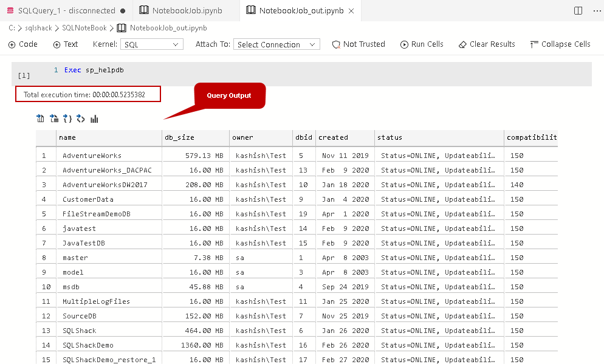Open the Kernel SQL dropdown

point(152,44)
